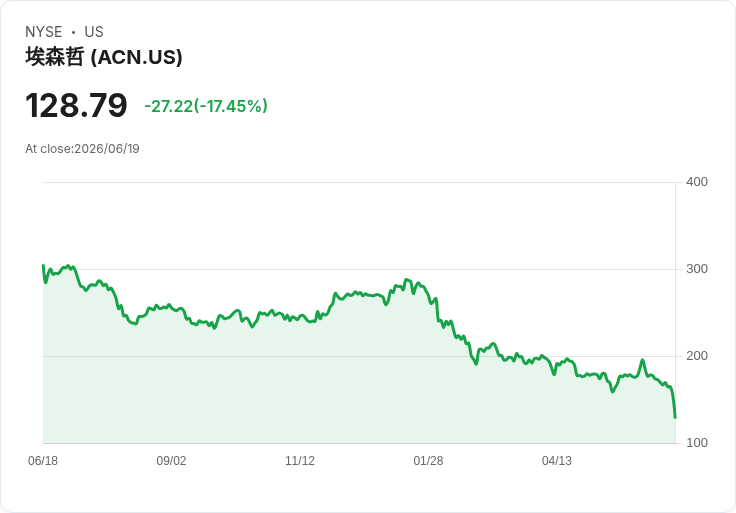Click the chart line's starting point near 300

[43, 266]
